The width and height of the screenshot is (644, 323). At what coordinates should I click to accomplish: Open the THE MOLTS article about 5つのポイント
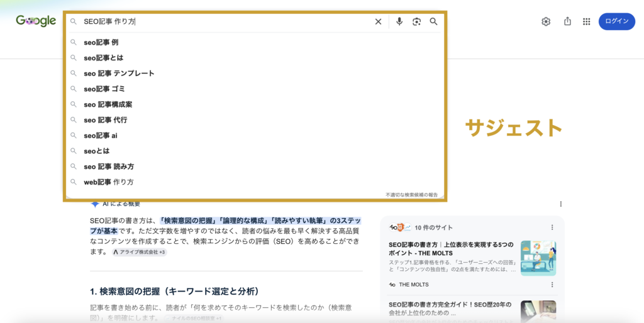(x=451, y=249)
